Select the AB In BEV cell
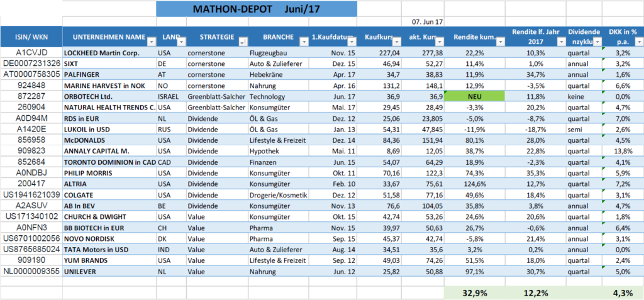 click(109, 206)
